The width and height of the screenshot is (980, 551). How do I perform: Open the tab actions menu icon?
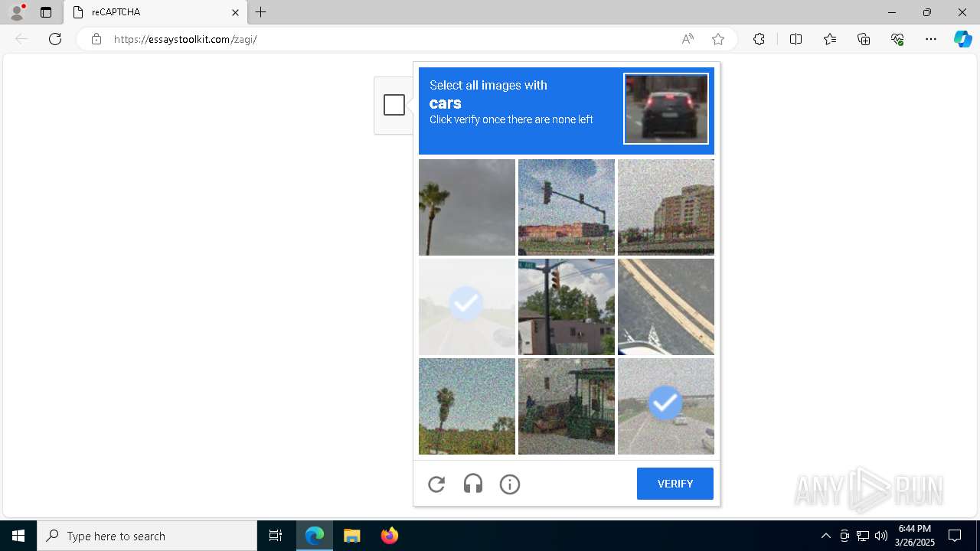46,12
